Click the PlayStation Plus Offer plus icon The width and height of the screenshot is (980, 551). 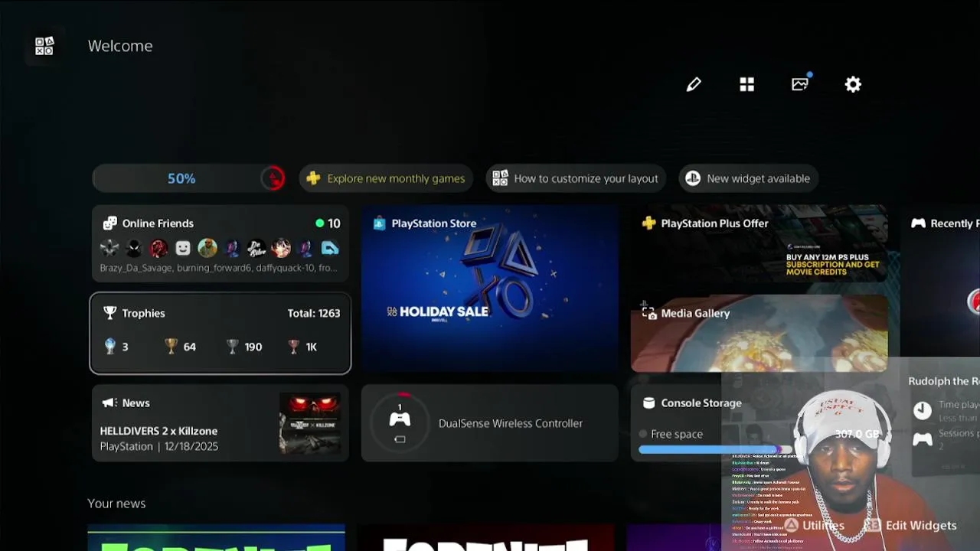[x=648, y=223]
